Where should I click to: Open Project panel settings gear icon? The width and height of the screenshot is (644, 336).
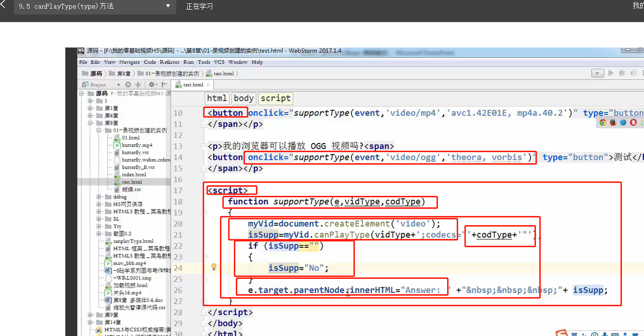click(152, 84)
